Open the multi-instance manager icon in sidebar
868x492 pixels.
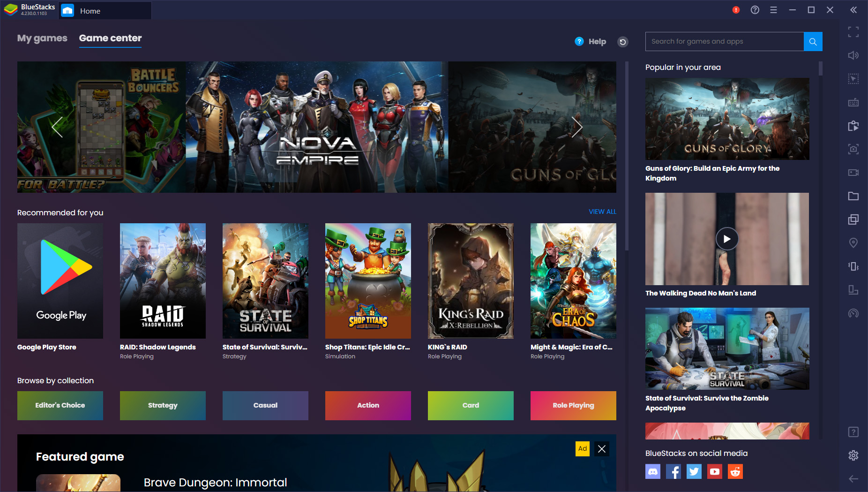coord(853,220)
